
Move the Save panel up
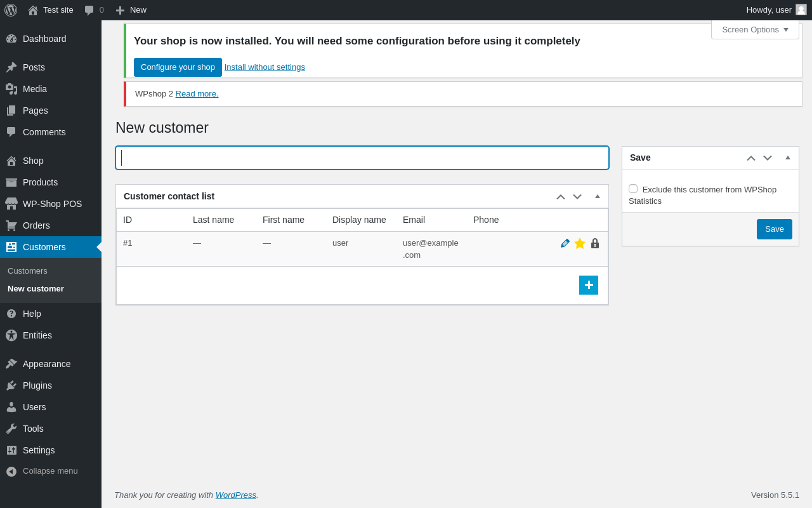[751, 158]
